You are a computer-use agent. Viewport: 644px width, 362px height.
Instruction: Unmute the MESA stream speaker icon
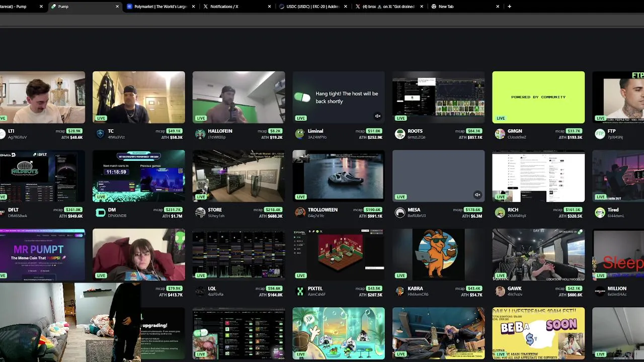coord(477,195)
